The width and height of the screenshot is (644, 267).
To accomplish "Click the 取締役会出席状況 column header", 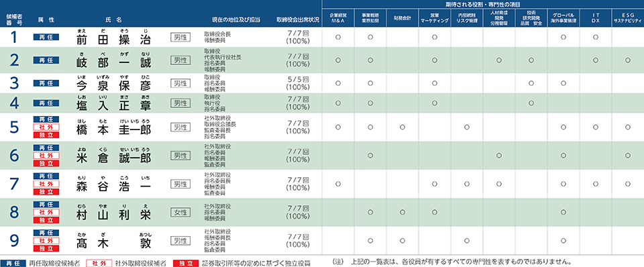I will point(298,19).
